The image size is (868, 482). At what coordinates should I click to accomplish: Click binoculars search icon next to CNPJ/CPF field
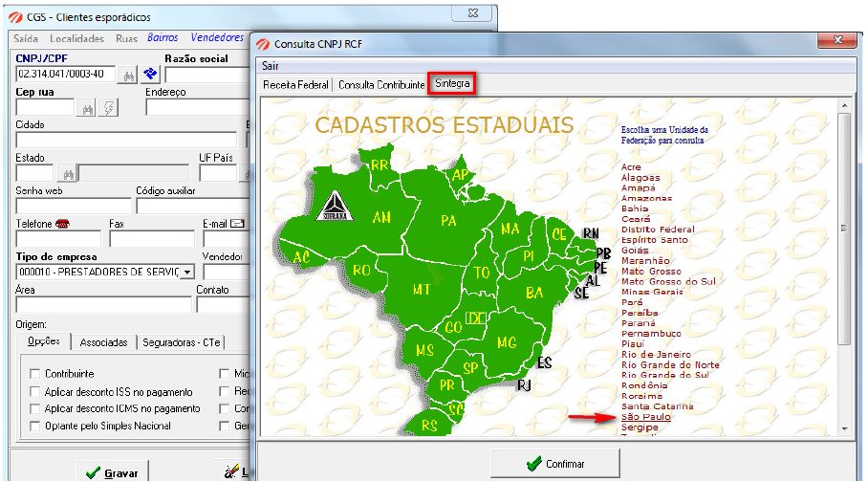[x=128, y=76]
